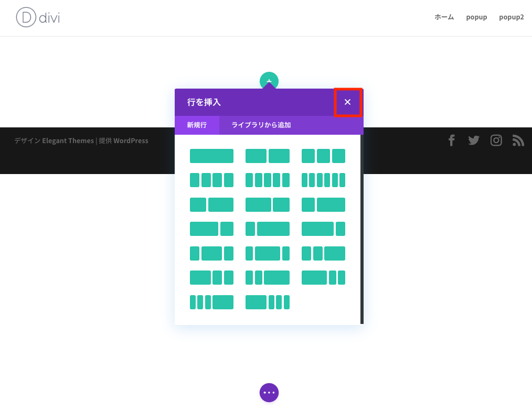Select the three equal columns layout

[x=323, y=156]
